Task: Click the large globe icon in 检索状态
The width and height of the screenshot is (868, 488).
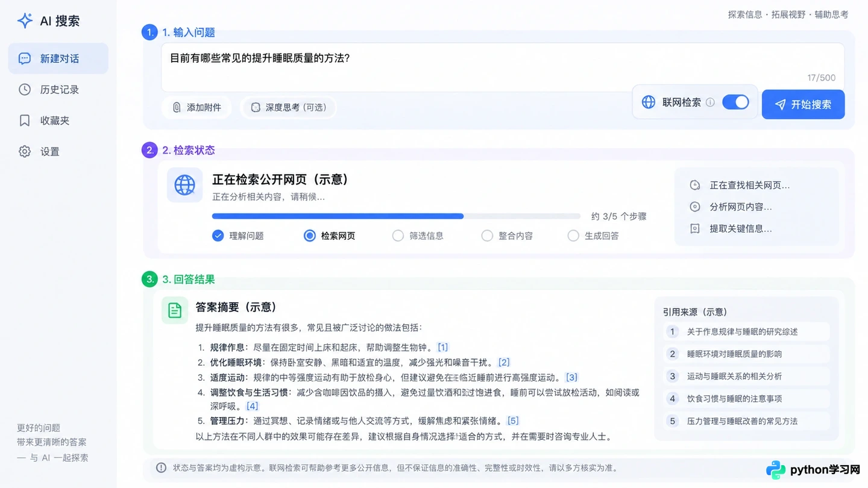Action: click(x=184, y=185)
